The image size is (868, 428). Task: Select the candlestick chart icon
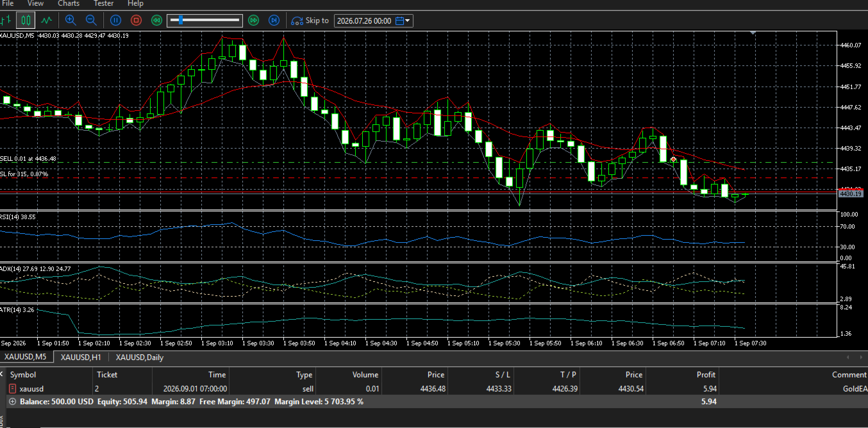(x=26, y=21)
